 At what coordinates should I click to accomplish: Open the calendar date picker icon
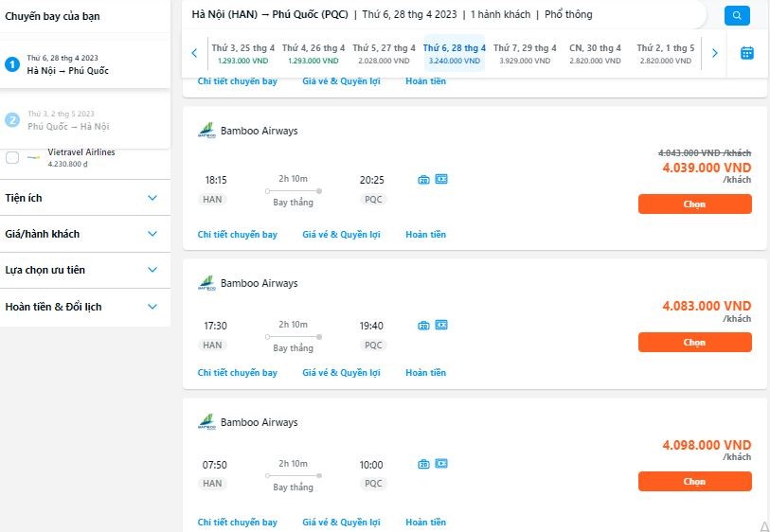pyautogui.click(x=746, y=53)
